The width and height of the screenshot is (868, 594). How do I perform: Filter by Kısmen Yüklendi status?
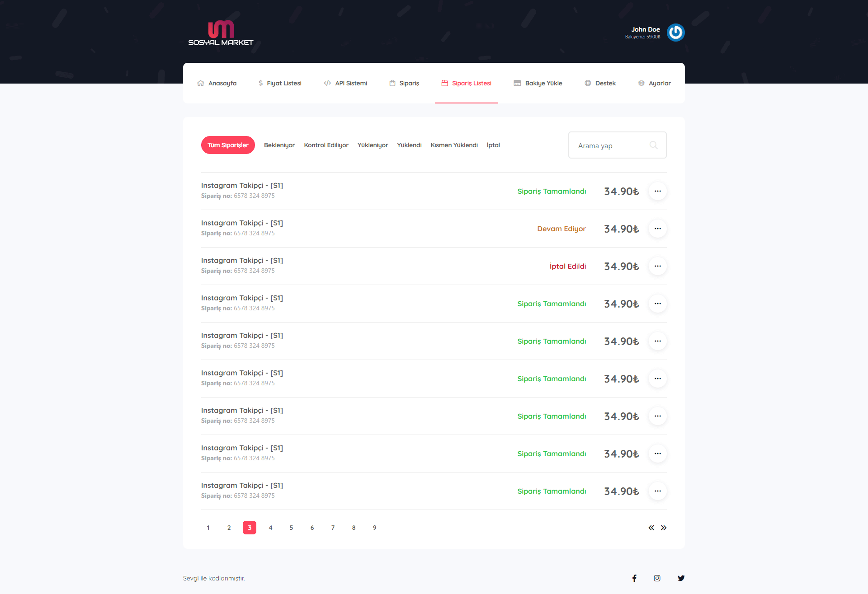(454, 145)
